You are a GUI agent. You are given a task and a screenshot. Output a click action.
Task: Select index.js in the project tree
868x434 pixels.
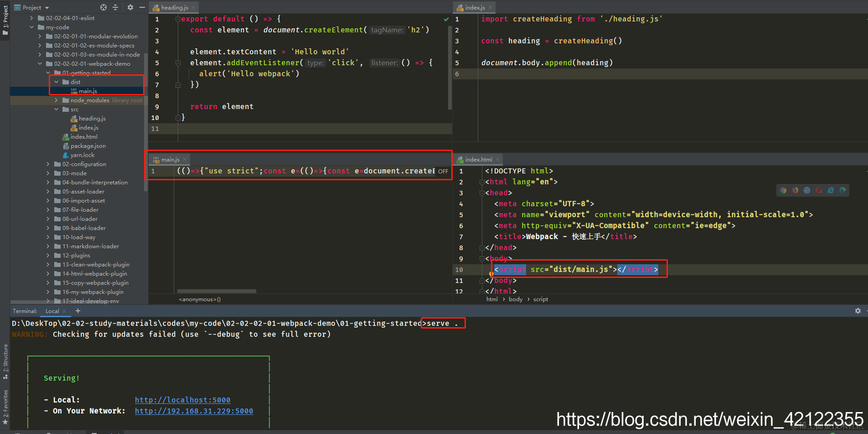[x=88, y=128]
